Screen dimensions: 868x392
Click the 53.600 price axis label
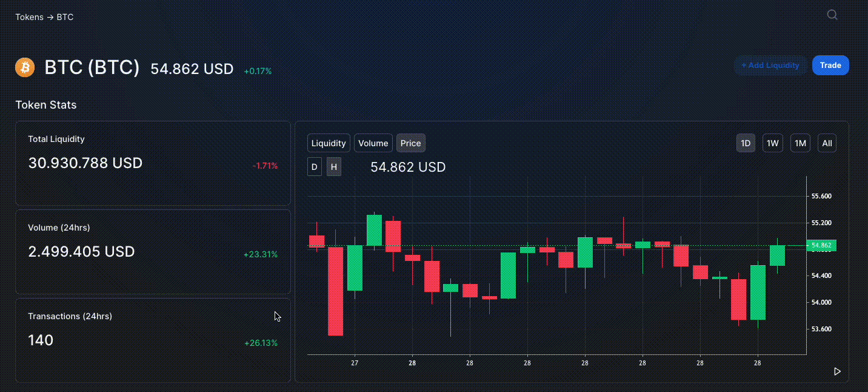821,329
